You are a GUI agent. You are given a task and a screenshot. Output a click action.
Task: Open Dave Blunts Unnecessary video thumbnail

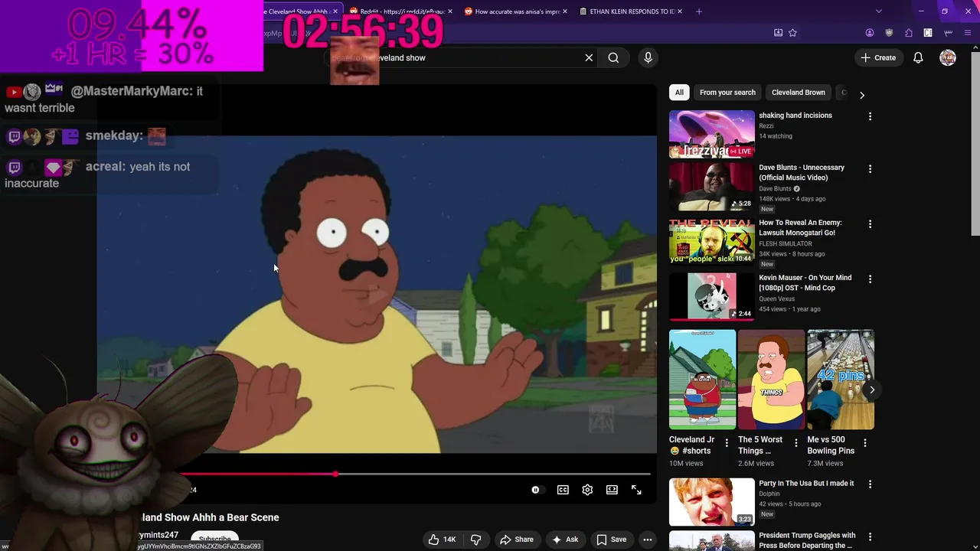pyautogui.click(x=712, y=187)
